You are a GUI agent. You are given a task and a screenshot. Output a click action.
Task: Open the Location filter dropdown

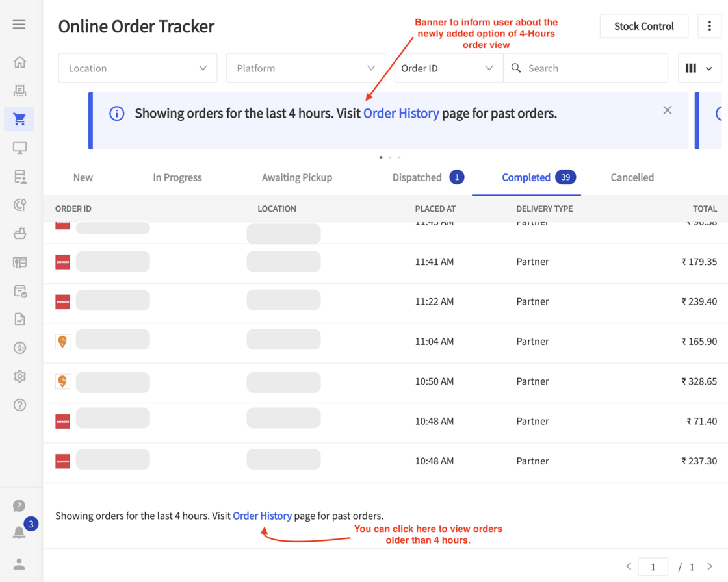pos(137,68)
